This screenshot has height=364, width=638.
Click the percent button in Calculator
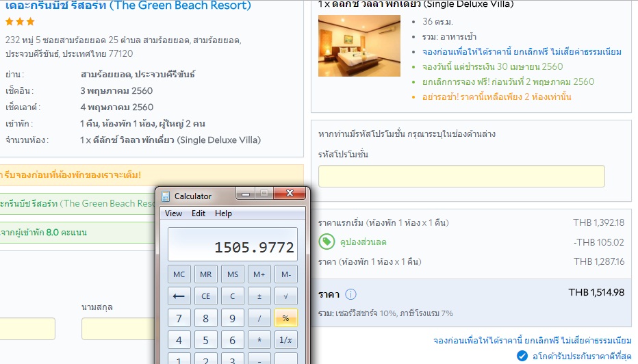pyautogui.click(x=286, y=318)
